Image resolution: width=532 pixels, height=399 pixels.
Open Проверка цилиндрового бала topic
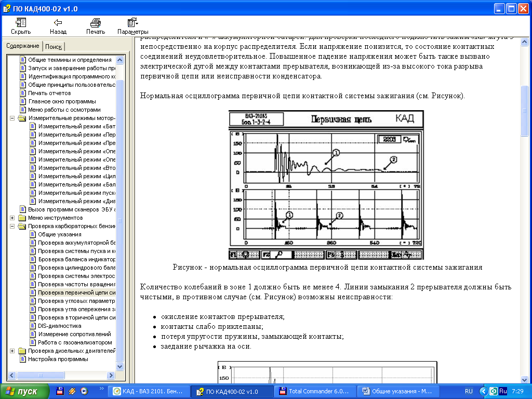[77, 268]
